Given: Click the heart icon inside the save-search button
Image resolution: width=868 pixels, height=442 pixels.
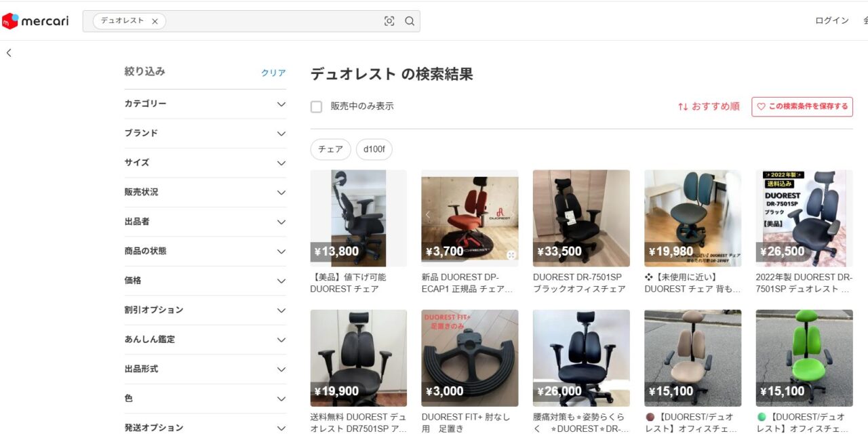Looking at the screenshot, I should [x=759, y=106].
